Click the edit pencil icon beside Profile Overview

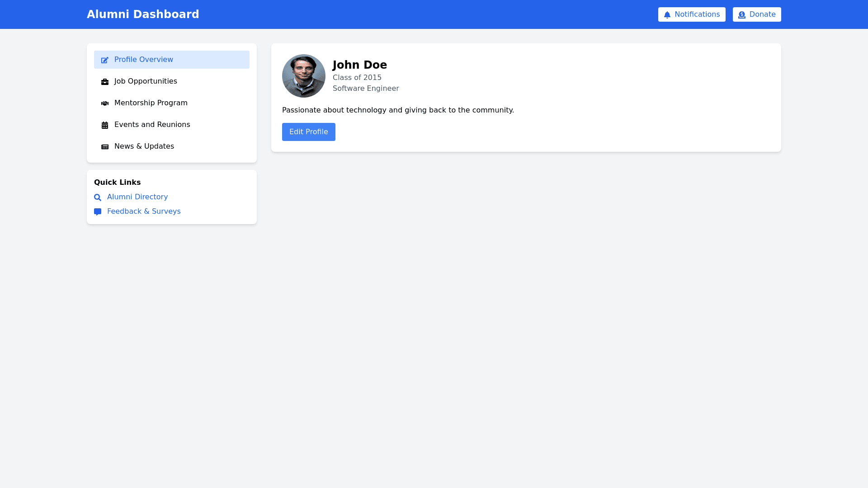(105, 60)
